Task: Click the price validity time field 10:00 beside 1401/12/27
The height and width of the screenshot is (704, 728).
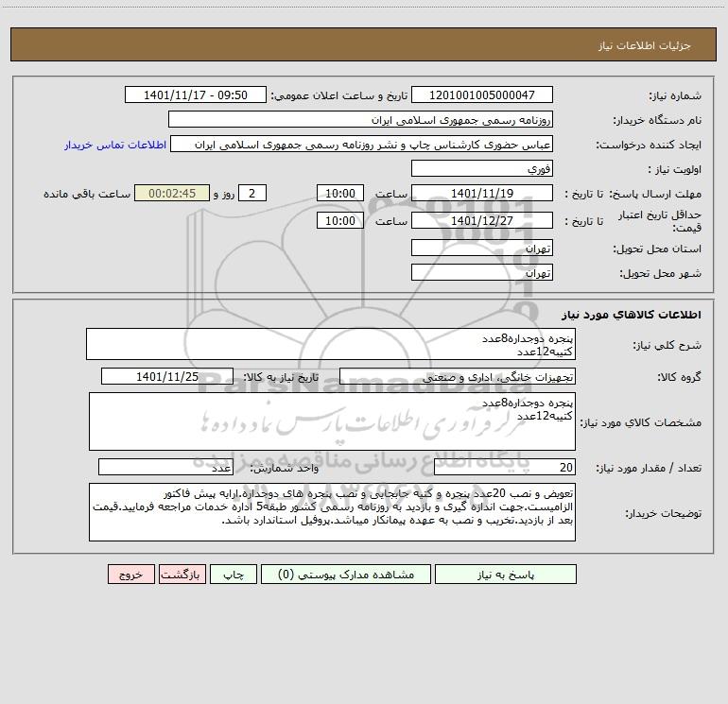Action: click(x=339, y=220)
